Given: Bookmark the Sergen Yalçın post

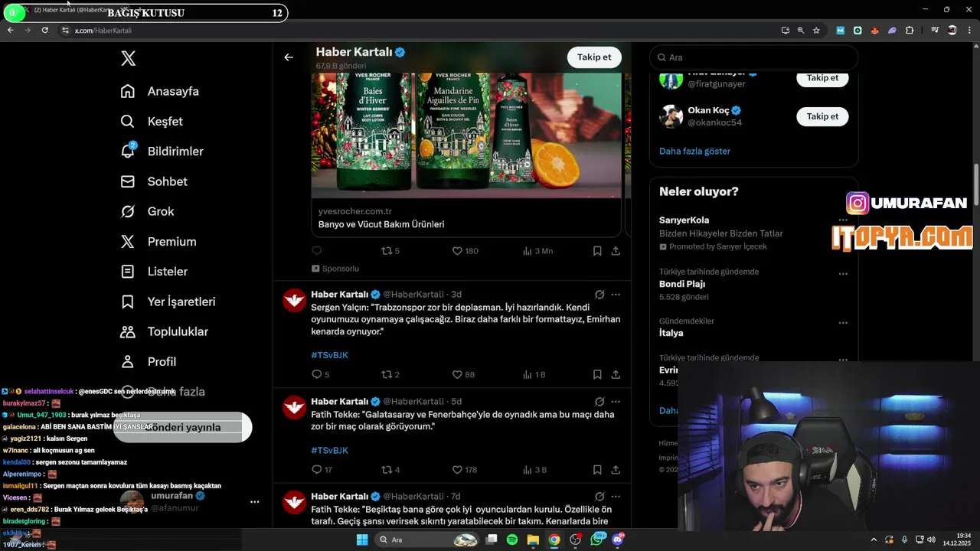Looking at the screenshot, I should tap(597, 374).
